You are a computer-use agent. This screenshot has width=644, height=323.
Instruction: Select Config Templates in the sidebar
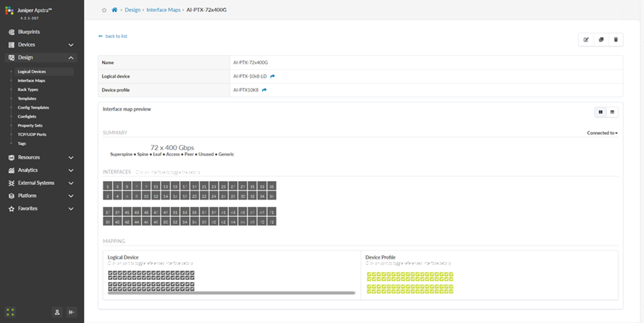coord(33,107)
